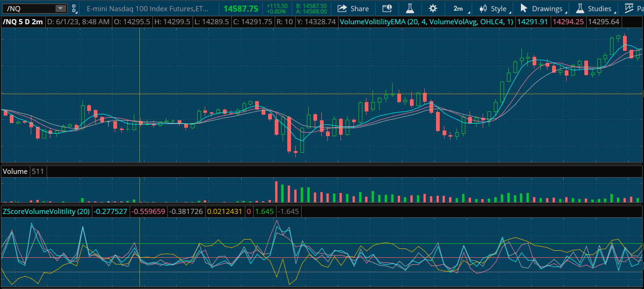The width and height of the screenshot is (644, 289).
Task: Click the 14294.25 EMA value
Action: (x=568, y=22)
